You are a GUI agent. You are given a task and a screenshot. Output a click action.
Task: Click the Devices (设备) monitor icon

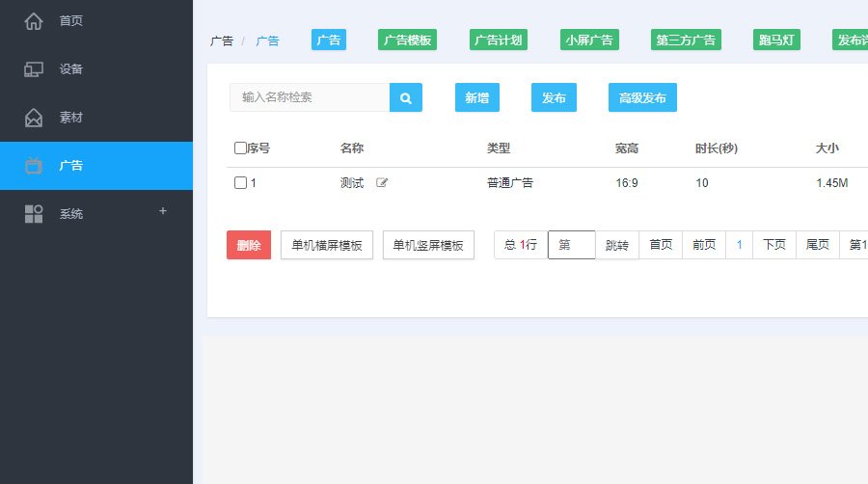tap(34, 69)
